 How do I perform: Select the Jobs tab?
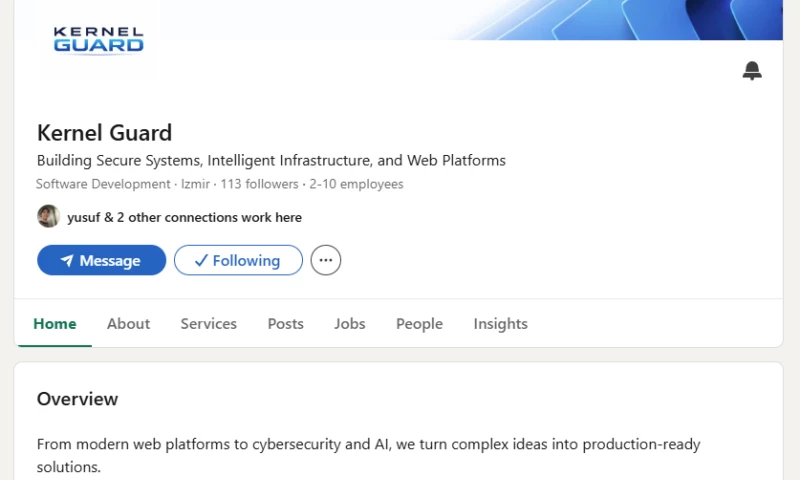tap(349, 324)
